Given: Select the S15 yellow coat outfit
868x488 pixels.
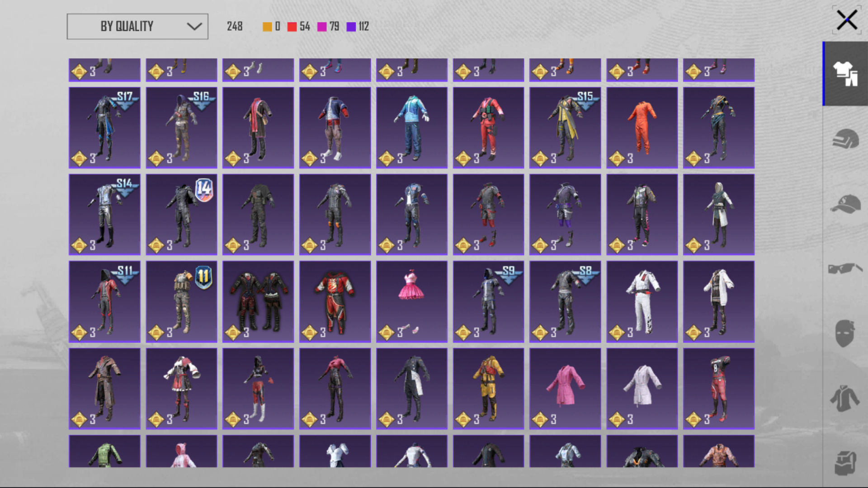Looking at the screenshot, I should pyautogui.click(x=565, y=128).
